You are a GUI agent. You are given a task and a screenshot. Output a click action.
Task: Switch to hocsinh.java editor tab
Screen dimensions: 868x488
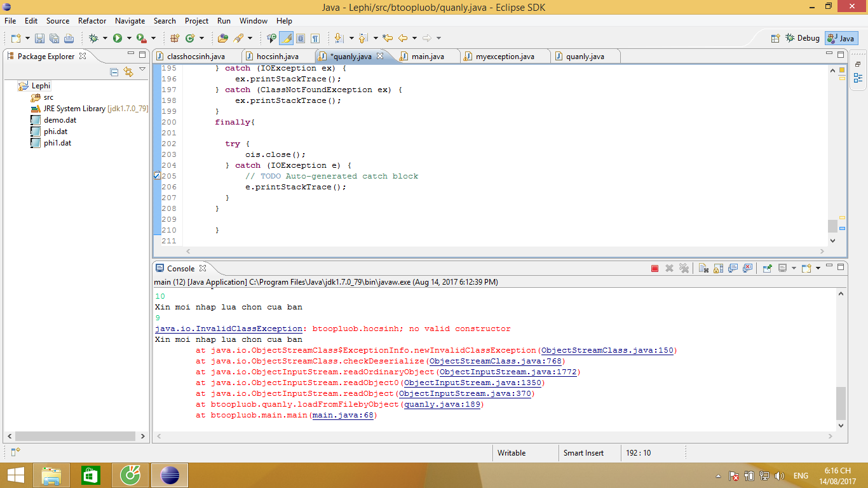point(277,57)
